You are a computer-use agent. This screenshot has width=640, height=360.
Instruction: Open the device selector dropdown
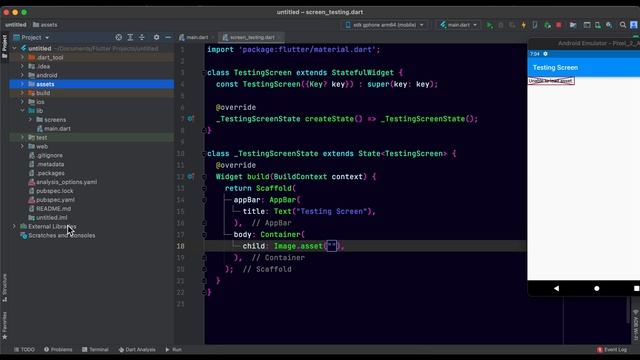(x=384, y=25)
